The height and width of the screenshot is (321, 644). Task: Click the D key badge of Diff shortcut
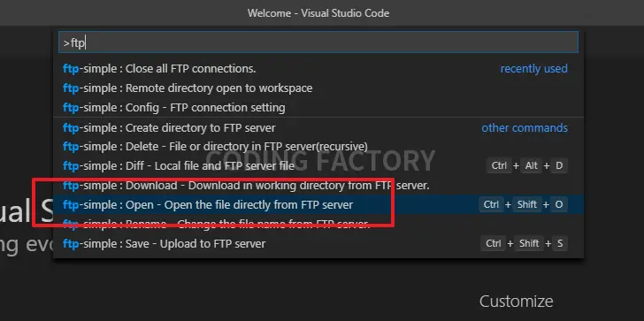559,166
